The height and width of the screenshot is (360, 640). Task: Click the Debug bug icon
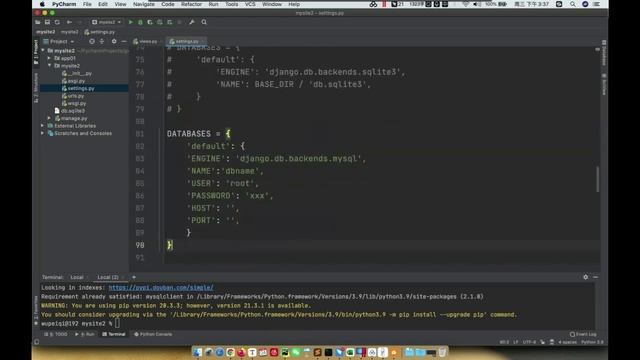[140, 22]
